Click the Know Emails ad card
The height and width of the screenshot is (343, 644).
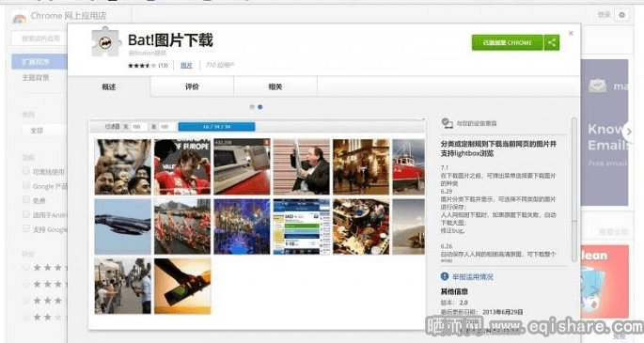pyautogui.click(x=605, y=133)
